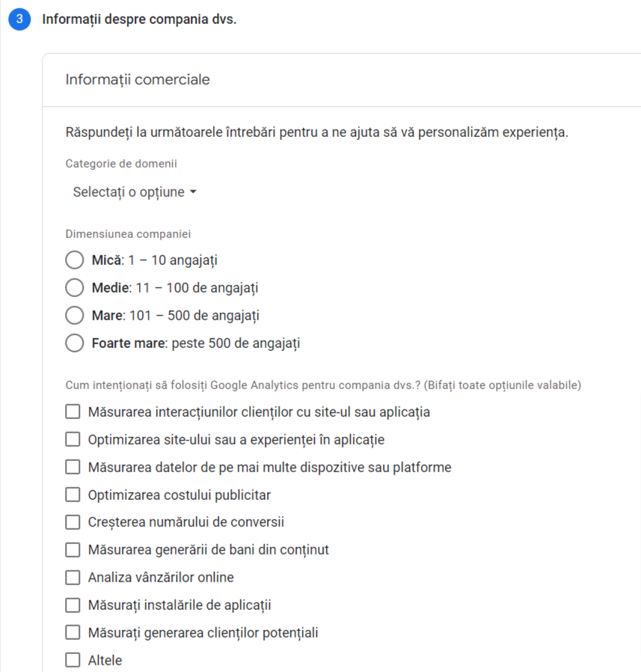Enable Optimizarea site-ului sau a experienței checkbox
Viewport: 641px width, 672px height.
[x=73, y=439]
